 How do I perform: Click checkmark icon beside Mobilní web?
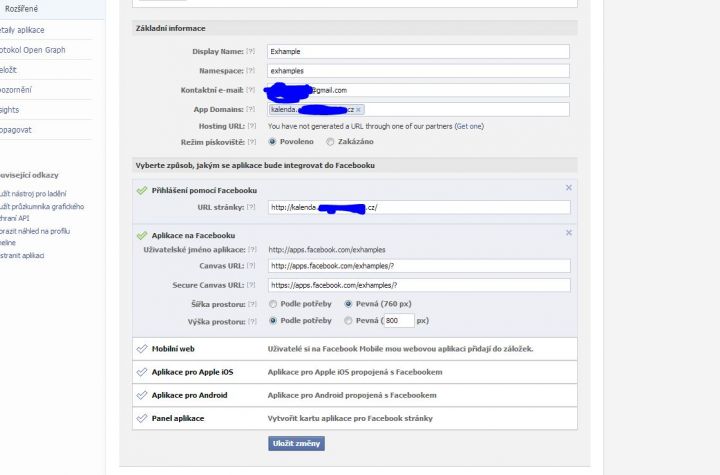[142, 349]
